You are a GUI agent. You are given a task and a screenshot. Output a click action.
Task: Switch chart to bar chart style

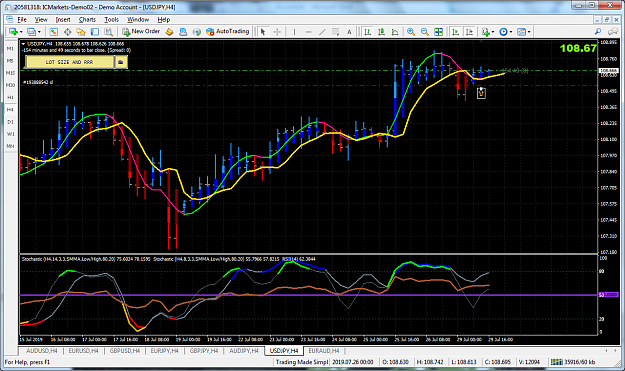tap(368, 31)
